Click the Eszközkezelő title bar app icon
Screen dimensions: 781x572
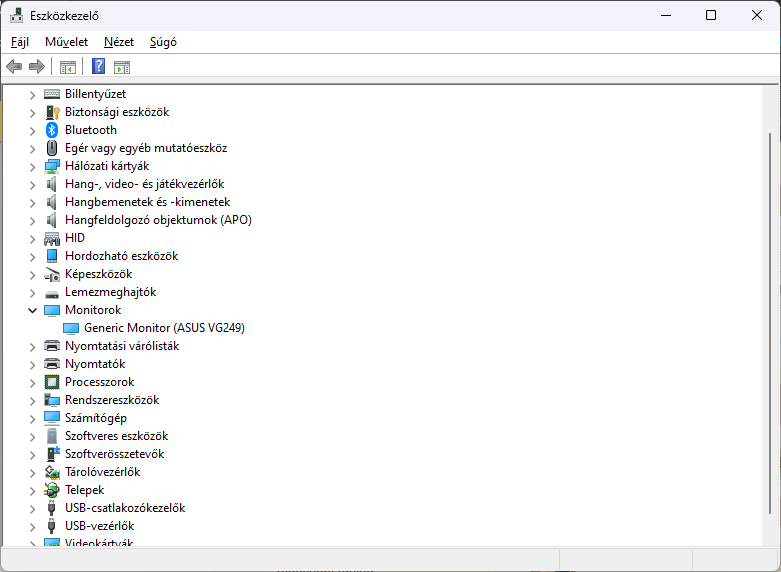coord(16,15)
